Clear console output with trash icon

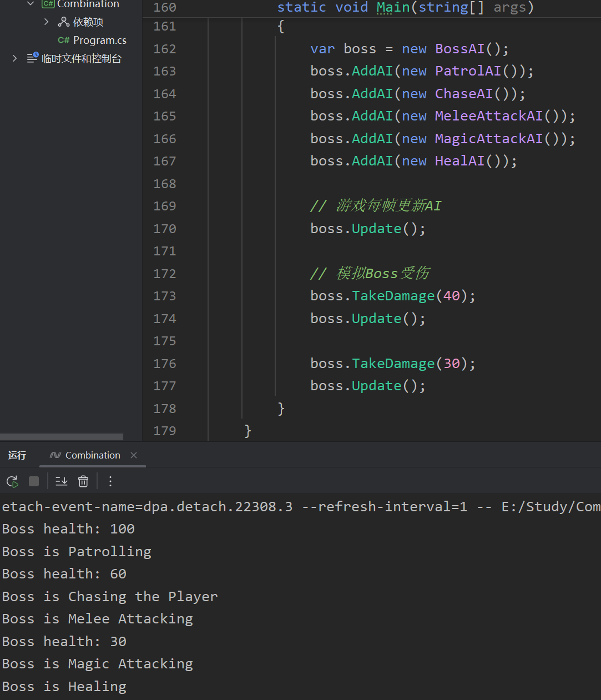click(83, 481)
